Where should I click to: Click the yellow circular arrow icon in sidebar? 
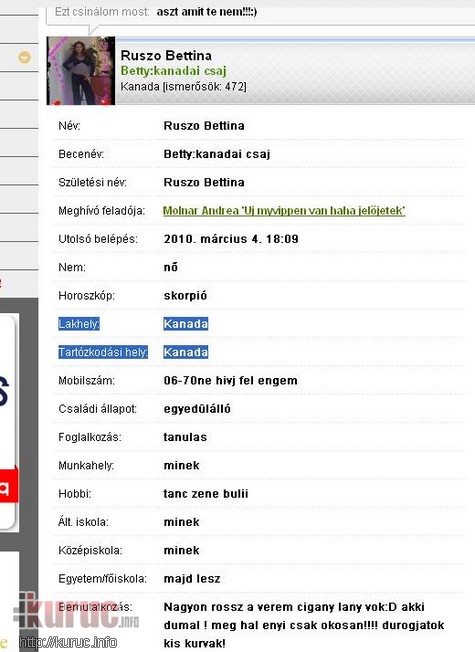tap(25, 57)
